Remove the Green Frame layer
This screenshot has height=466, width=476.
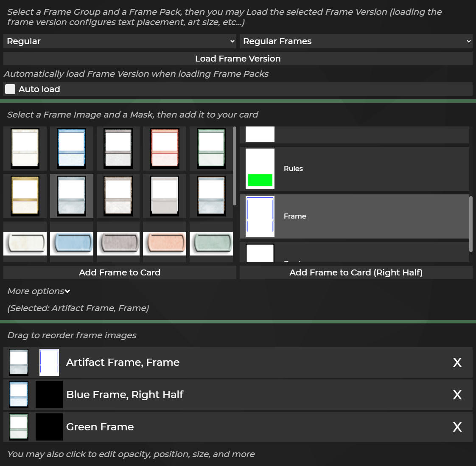tap(457, 427)
